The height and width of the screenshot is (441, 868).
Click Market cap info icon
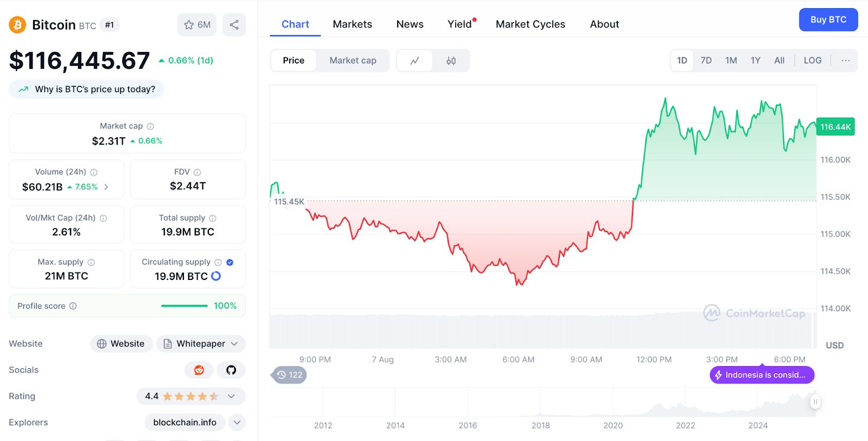click(150, 126)
